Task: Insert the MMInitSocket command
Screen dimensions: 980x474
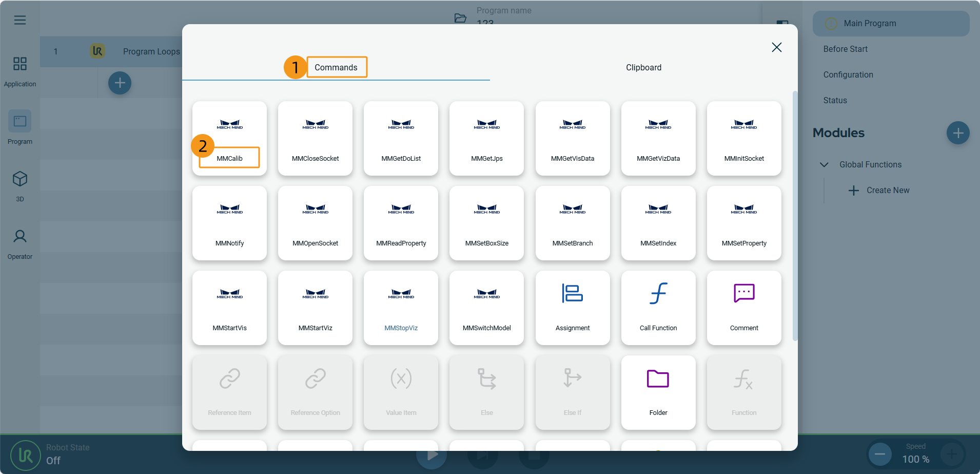Action: [x=744, y=138]
